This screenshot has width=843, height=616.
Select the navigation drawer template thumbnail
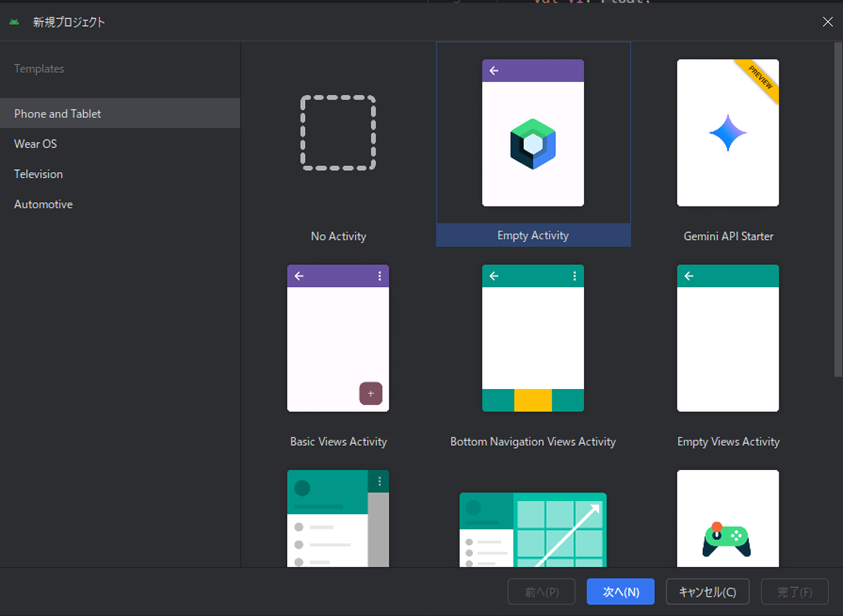click(x=338, y=518)
